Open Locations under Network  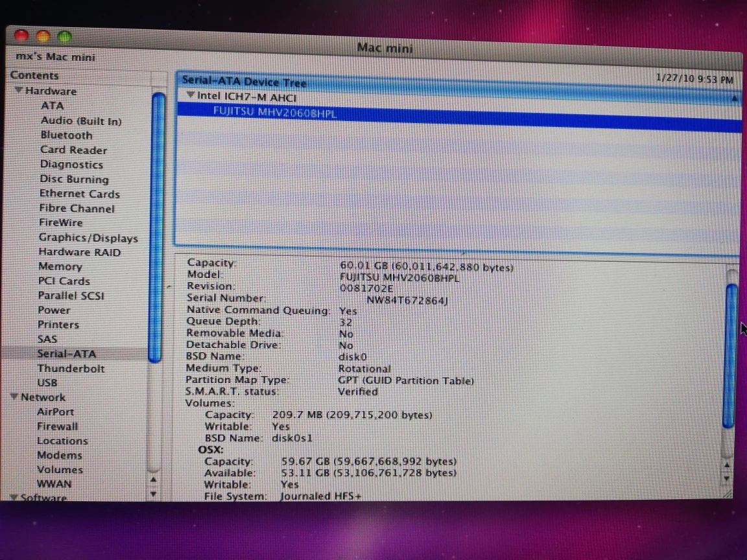pos(62,441)
